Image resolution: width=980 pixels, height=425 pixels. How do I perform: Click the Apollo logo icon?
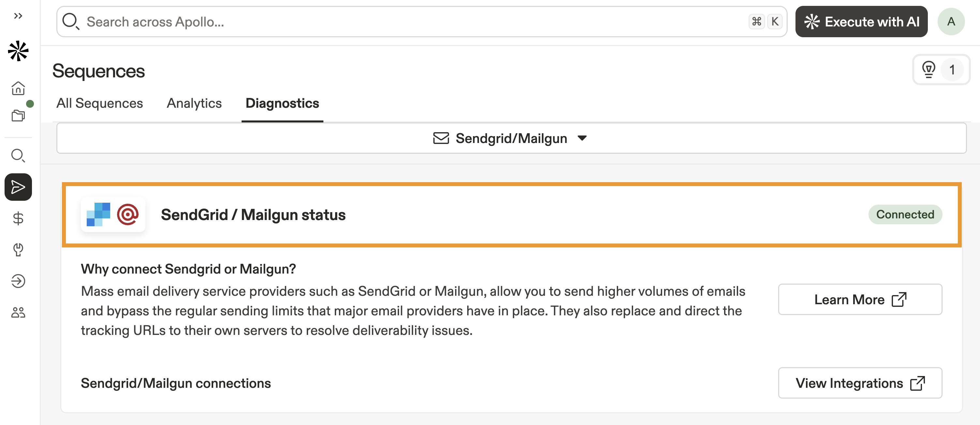tap(18, 51)
